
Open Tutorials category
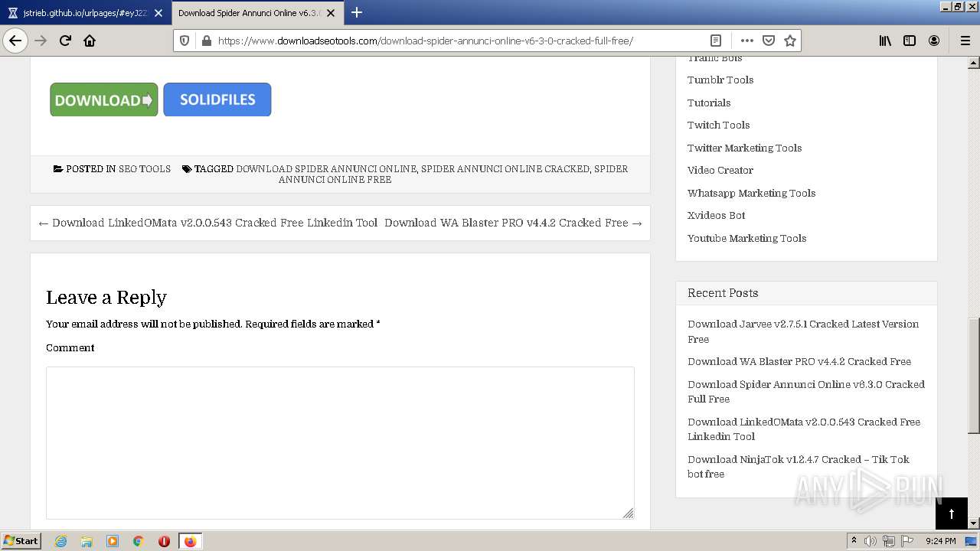click(709, 103)
